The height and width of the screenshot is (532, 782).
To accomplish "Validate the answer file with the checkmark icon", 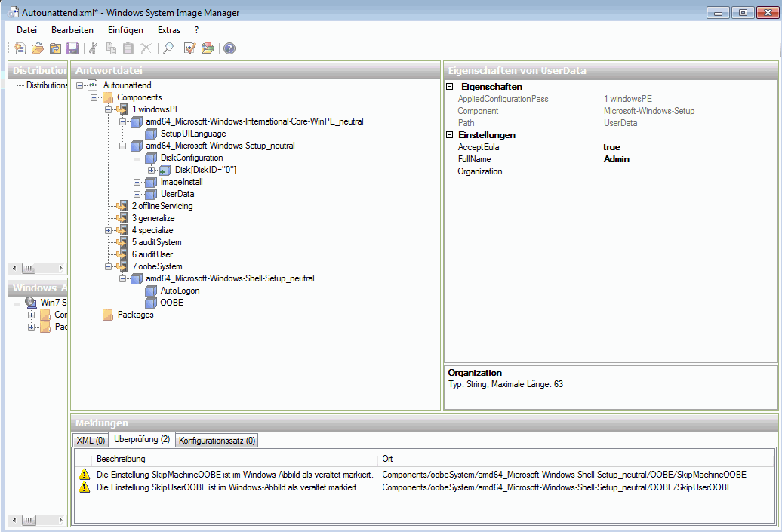I will 190,48.
